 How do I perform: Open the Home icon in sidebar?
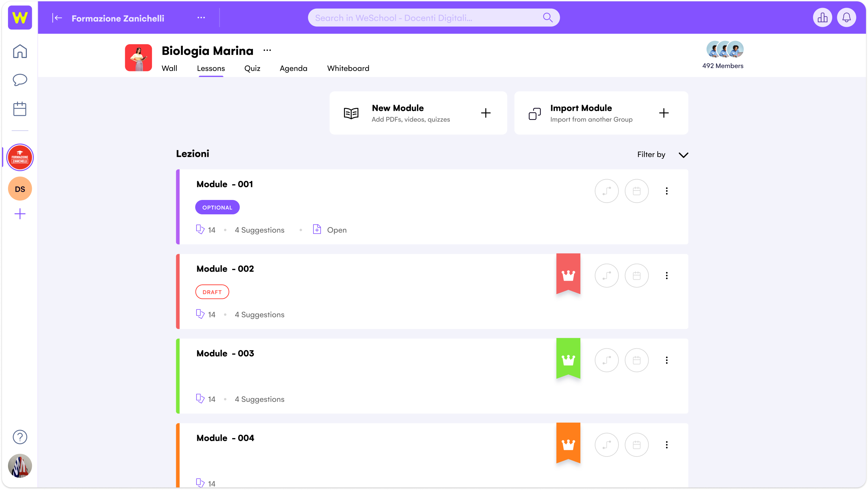[20, 51]
